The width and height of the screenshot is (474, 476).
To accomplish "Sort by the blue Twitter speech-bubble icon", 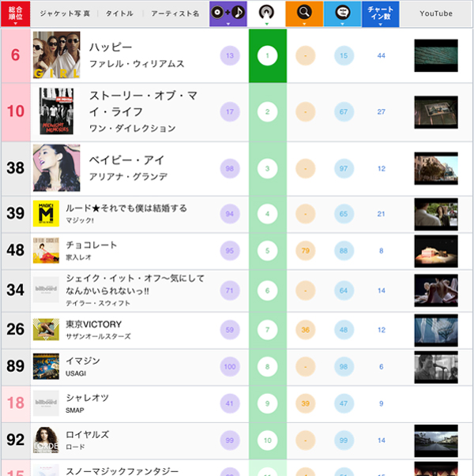I will tap(342, 14).
